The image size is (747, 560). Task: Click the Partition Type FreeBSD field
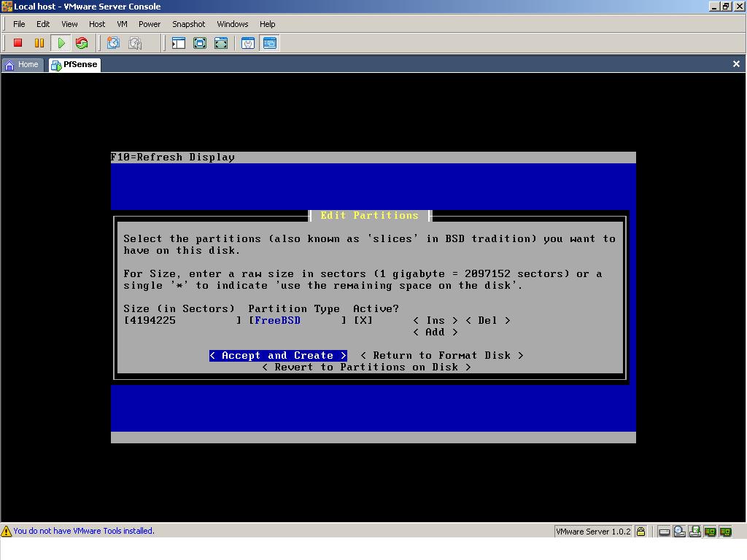pos(298,321)
